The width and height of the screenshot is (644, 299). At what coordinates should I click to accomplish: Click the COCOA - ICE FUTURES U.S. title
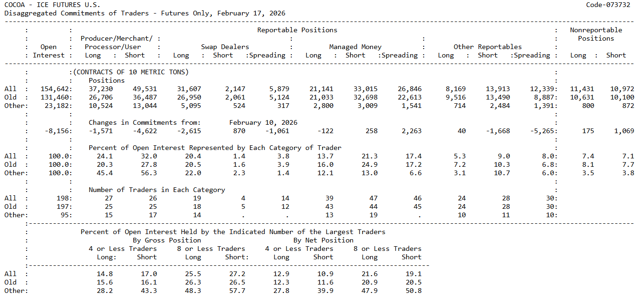click(x=51, y=5)
